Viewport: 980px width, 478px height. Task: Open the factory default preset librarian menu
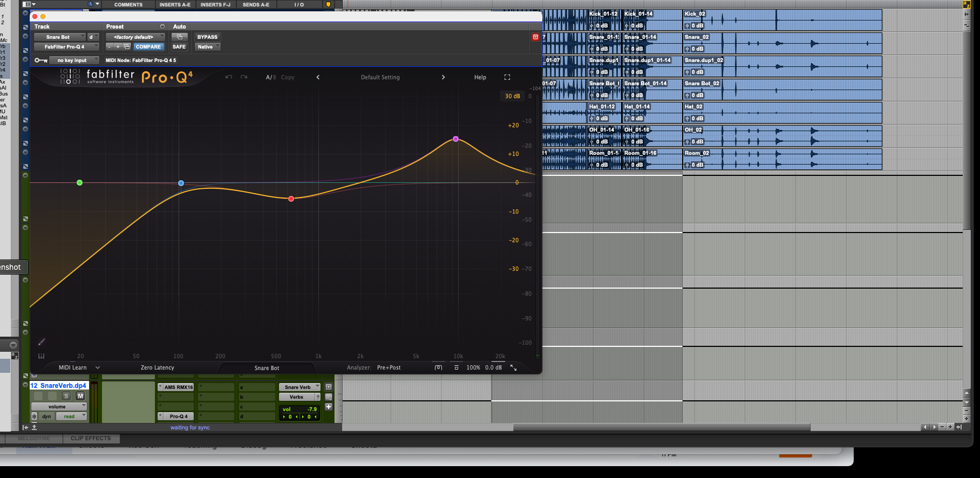pos(135,37)
